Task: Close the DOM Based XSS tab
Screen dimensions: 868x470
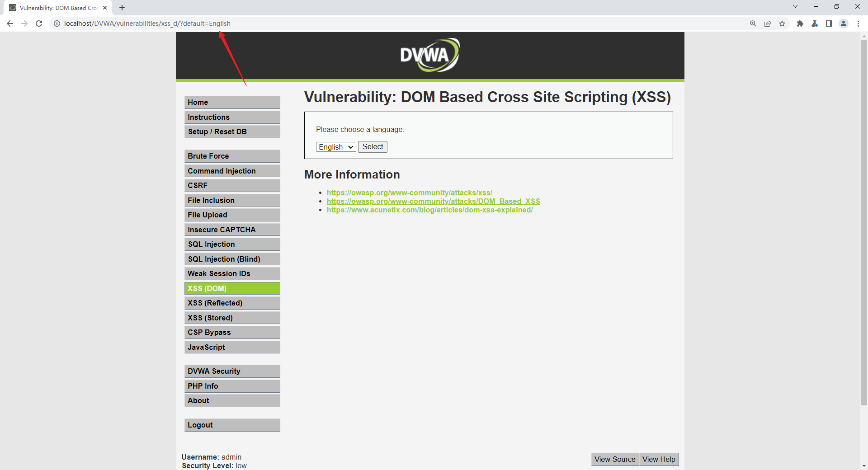Action: [105, 8]
